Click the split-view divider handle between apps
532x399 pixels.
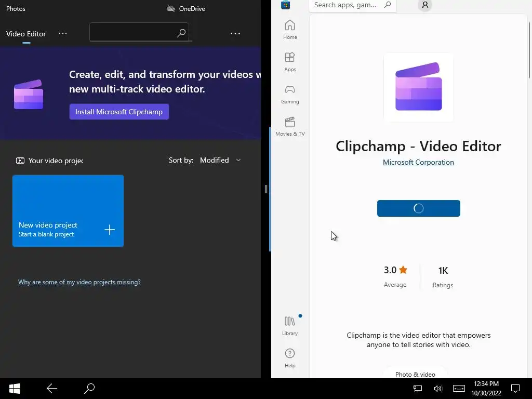(x=266, y=189)
